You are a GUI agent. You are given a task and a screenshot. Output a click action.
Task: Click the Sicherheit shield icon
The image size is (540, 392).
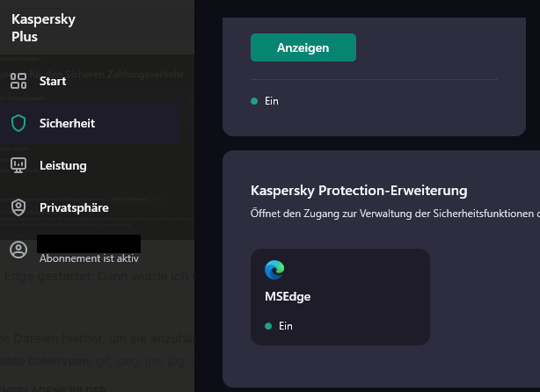point(18,124)
